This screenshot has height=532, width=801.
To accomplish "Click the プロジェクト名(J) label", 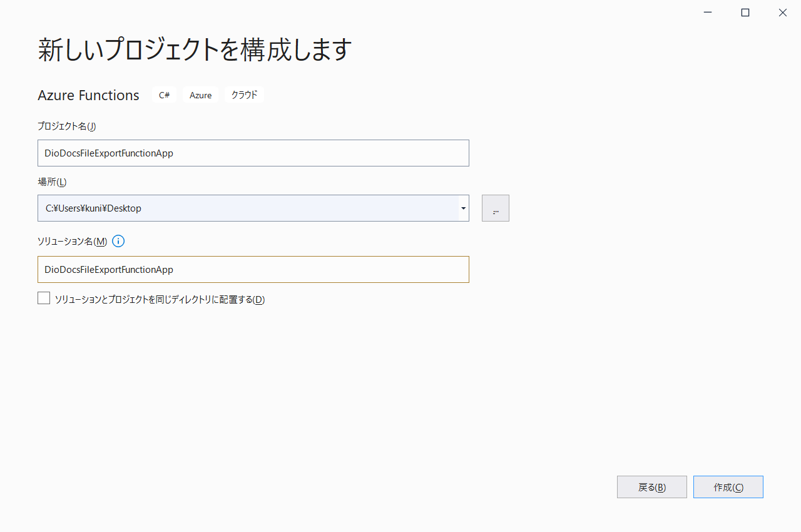I will tap(67, 126).
